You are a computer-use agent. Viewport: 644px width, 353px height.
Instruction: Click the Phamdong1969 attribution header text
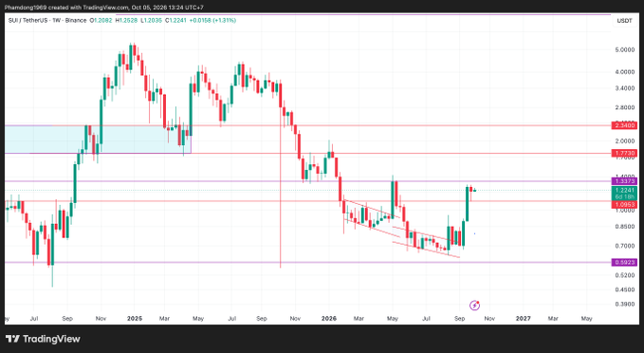(104, 8)
